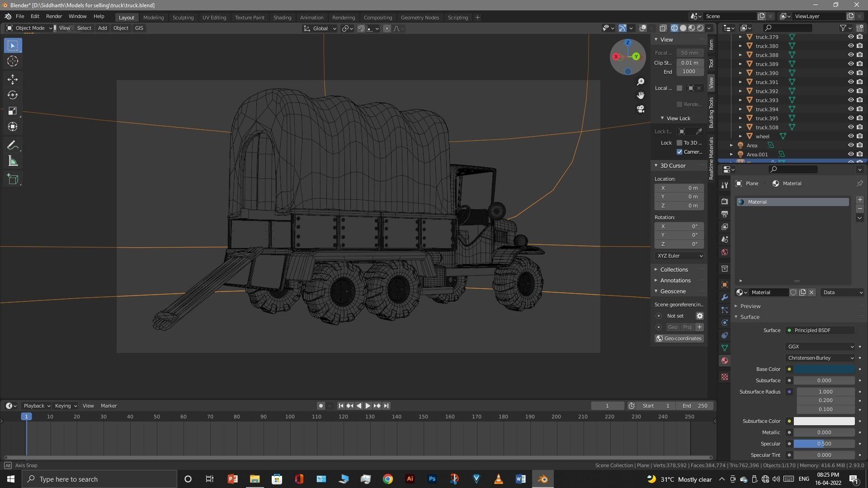Switch to solid viewport shading
The image size is (868, 488).
tap(683, 28)
